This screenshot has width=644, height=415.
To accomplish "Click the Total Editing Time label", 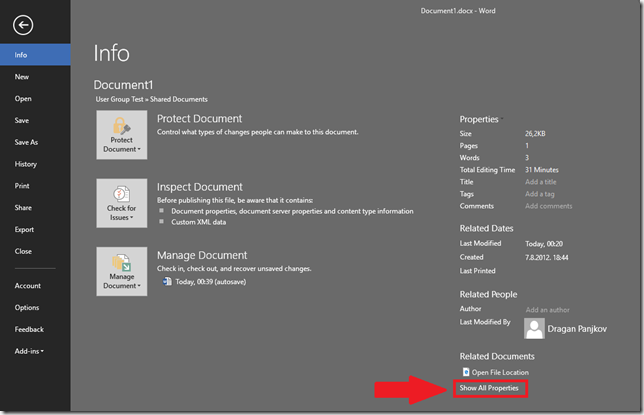I will 487,170.
